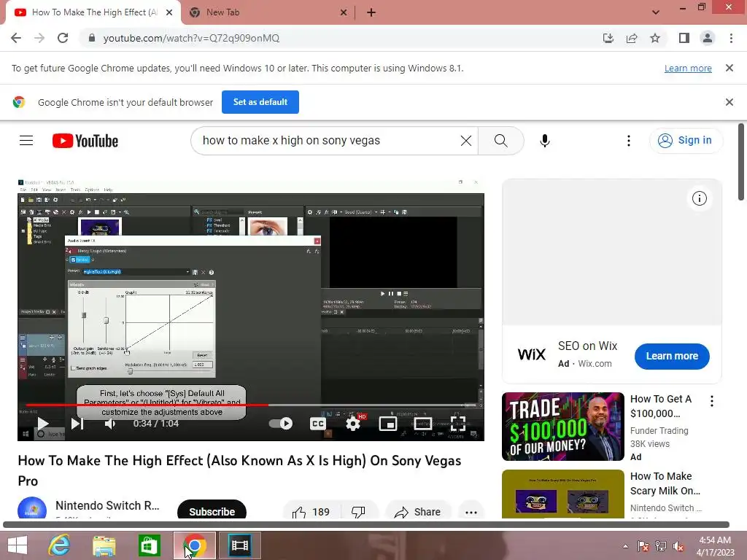Skip to the next video

(x=77, y=424)
